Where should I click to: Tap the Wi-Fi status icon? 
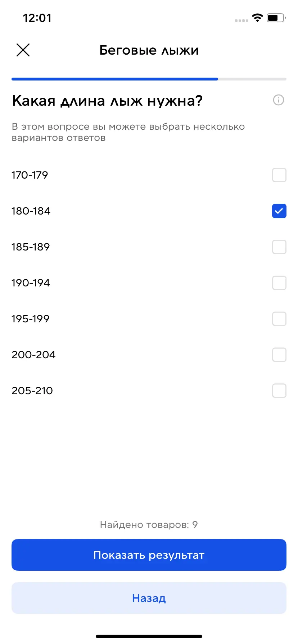click(257, 18)
